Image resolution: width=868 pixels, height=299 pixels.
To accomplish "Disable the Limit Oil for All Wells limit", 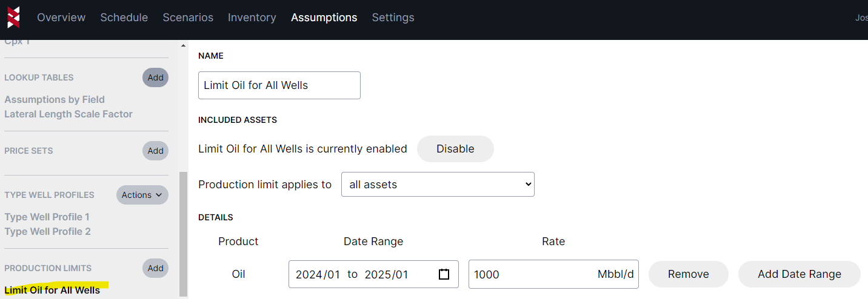I will (x=455, y=149).
